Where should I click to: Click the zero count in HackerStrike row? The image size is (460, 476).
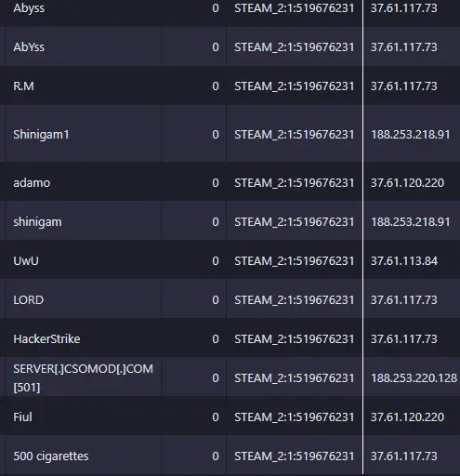point(216,339)
